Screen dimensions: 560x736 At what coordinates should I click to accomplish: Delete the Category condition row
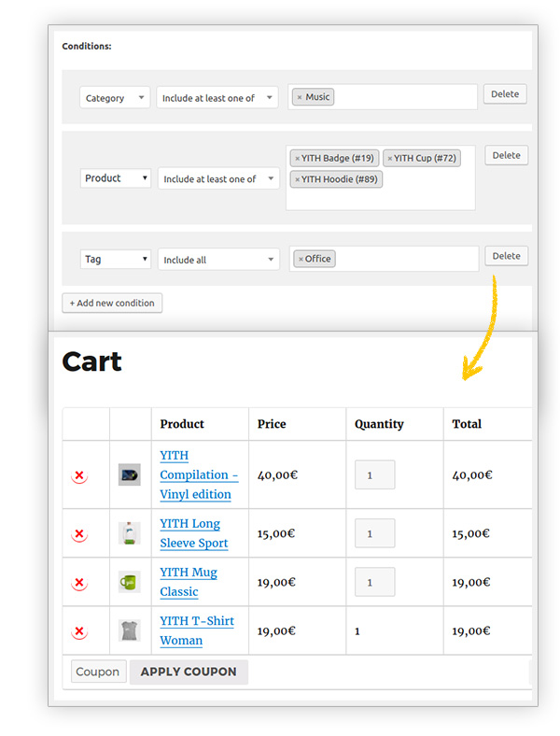tap(505, 93)
